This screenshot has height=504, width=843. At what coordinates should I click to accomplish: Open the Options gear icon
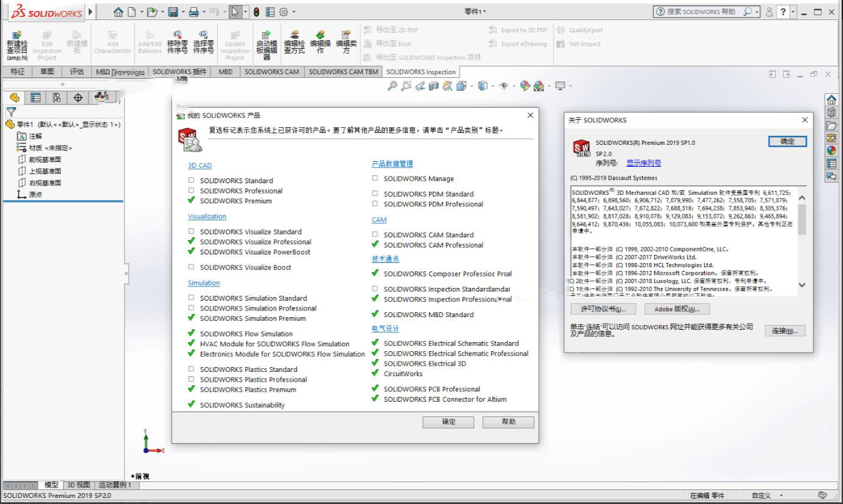283,12
